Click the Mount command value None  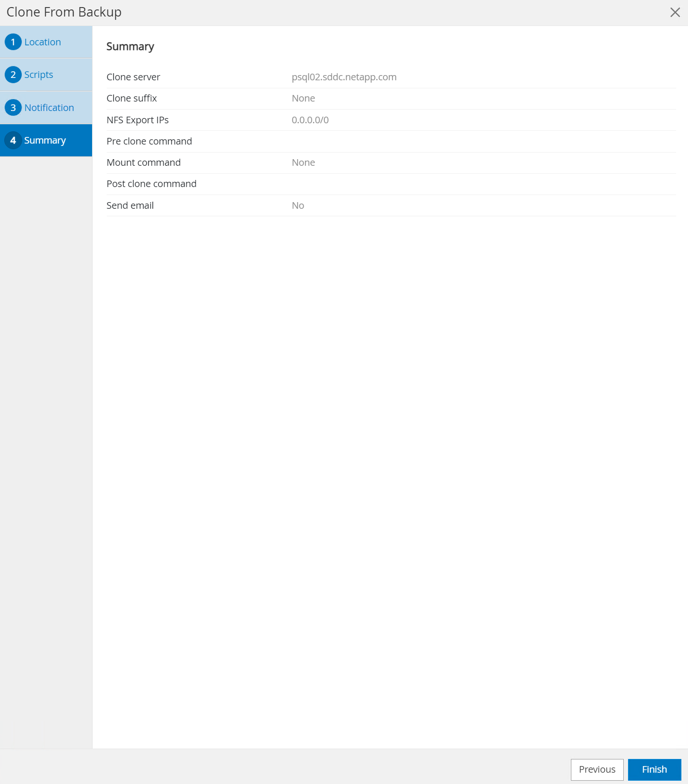[303, 162]
